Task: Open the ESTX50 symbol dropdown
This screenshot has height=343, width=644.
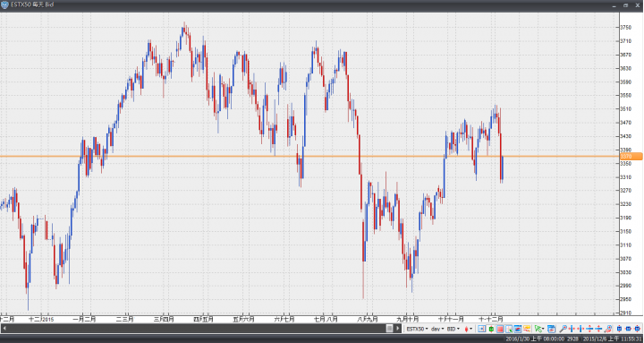Action: tap(418, 329)
